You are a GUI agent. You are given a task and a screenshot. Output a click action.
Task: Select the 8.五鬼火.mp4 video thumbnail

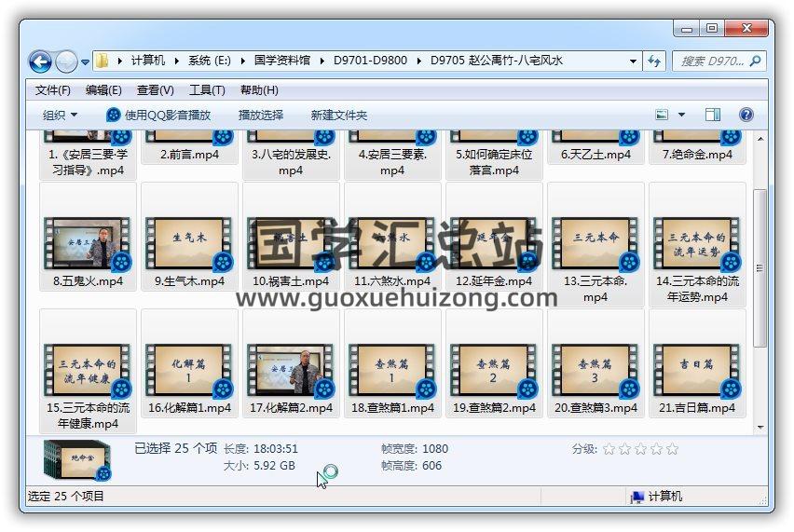(x=88, y=244)
